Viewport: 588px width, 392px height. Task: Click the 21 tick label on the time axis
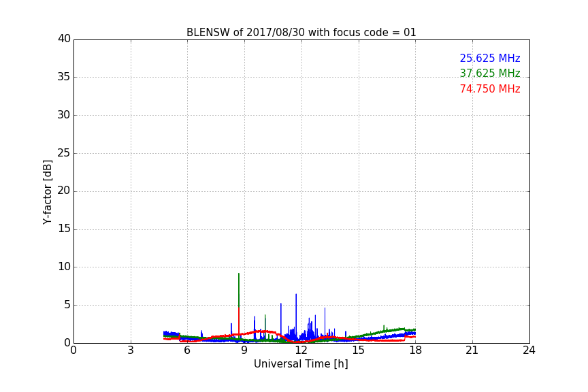[472, 350]
